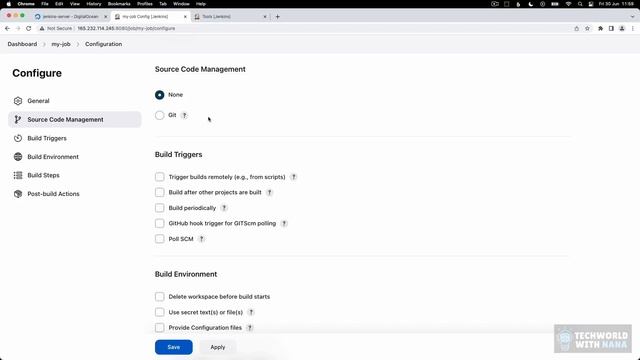Image resolution: width=640 pixels, height=360 pixels.
Task: Select the my-job Config [Jenkins] tab
Action: (x=150, y=17)
